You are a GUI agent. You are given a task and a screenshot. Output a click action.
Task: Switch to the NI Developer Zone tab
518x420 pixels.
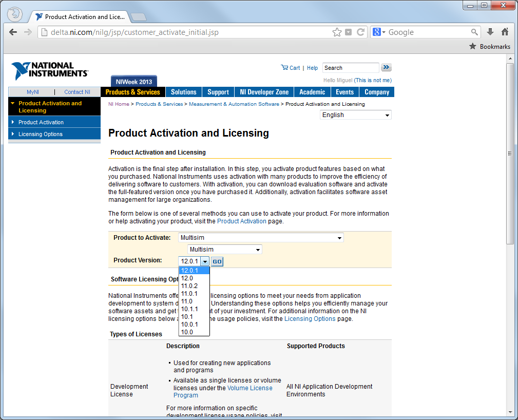(264, 92)
